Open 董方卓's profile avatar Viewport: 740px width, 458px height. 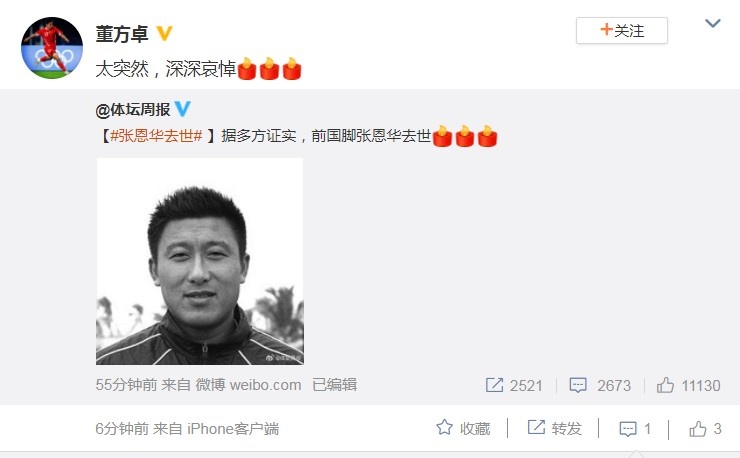(x=52, y=48)
